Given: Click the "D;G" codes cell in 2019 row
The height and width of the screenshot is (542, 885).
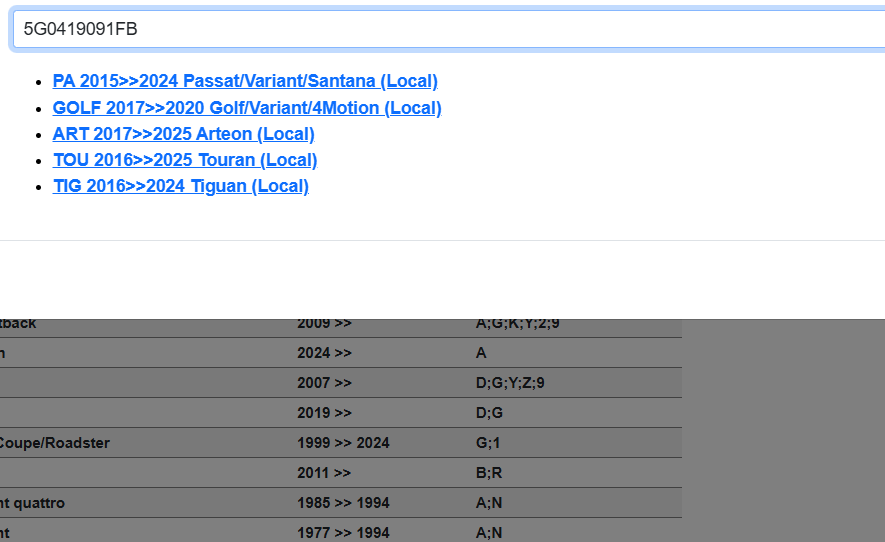Looking at the screenshot, I should (x=489, y=413).
